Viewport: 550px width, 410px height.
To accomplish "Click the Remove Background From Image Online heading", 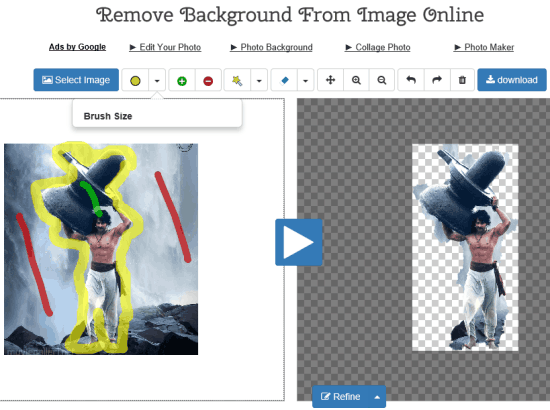I will pyautogui.click(x=290, y=15).
